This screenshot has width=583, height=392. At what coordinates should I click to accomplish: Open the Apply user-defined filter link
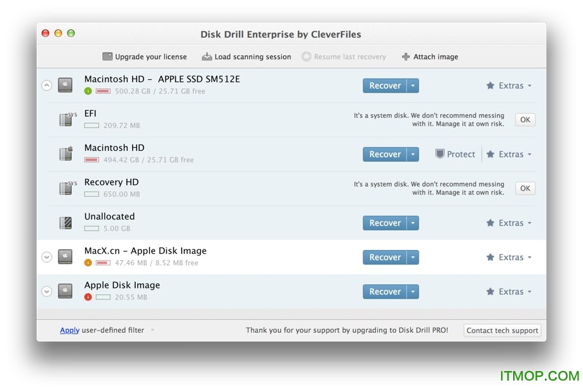pos(69,330)
